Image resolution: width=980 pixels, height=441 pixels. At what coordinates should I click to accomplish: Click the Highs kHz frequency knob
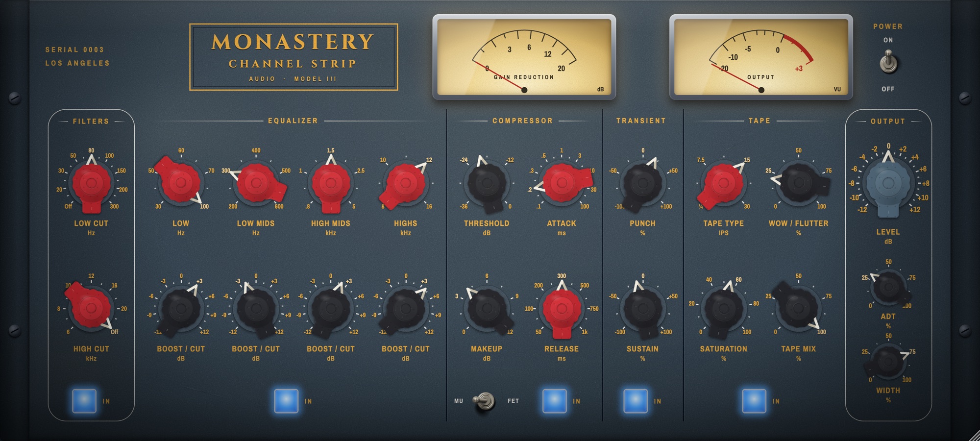pos(406,183)
